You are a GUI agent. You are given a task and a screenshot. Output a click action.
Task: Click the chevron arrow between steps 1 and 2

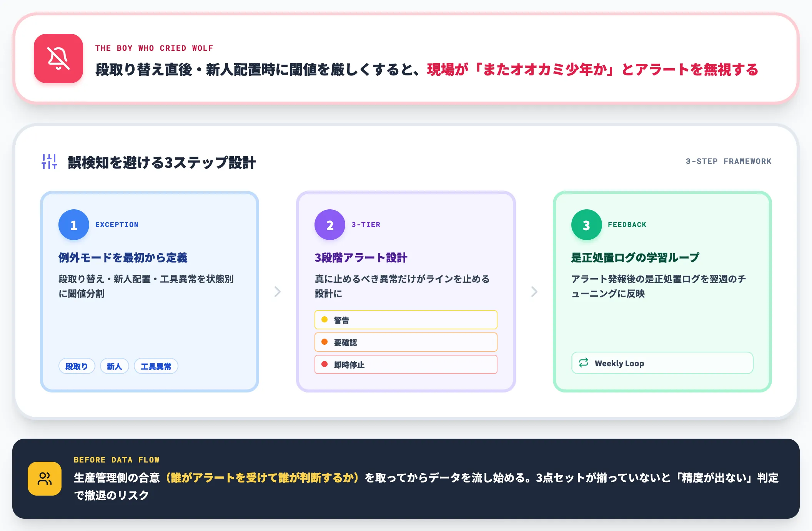pyautogui.click(x=278, y=292)
